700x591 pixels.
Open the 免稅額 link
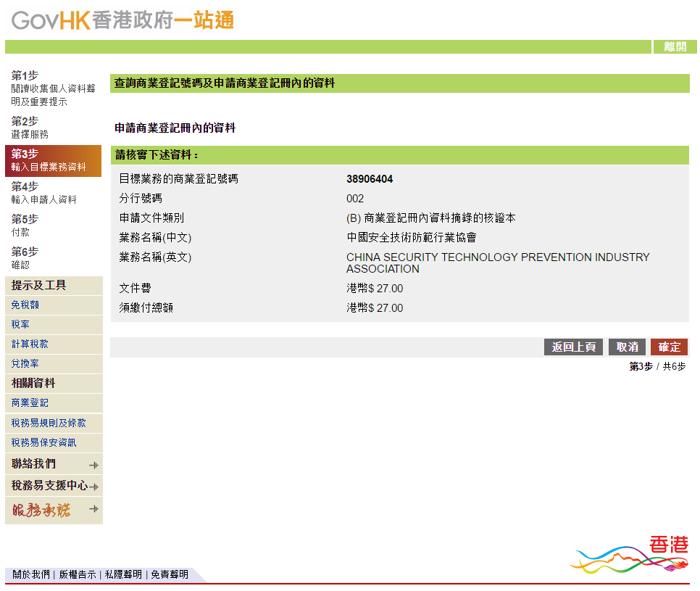tap(25, 305)
